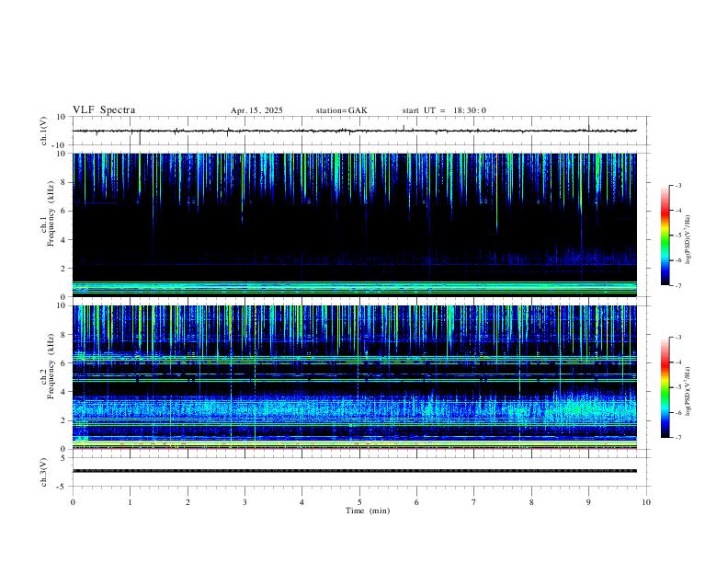The height and width of the screenshot is (563, 728).
Task: Click the ch.1(V) waveform axis label
Action: 44,131
